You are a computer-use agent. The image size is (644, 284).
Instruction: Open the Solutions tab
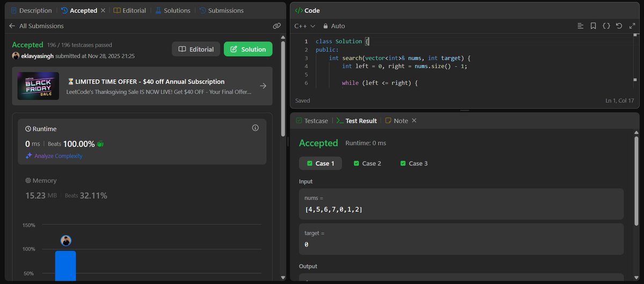coord(173,10)
